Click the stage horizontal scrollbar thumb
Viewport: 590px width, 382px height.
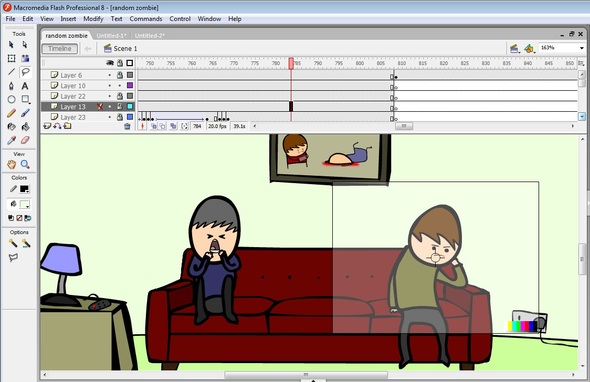[306, 375]
